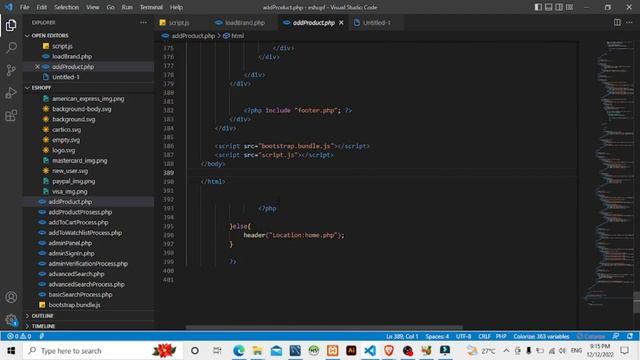Click html in the breadcrumb
Image resolution: width=640 pixels, height=360 pixels.
[x=238, y=36]
